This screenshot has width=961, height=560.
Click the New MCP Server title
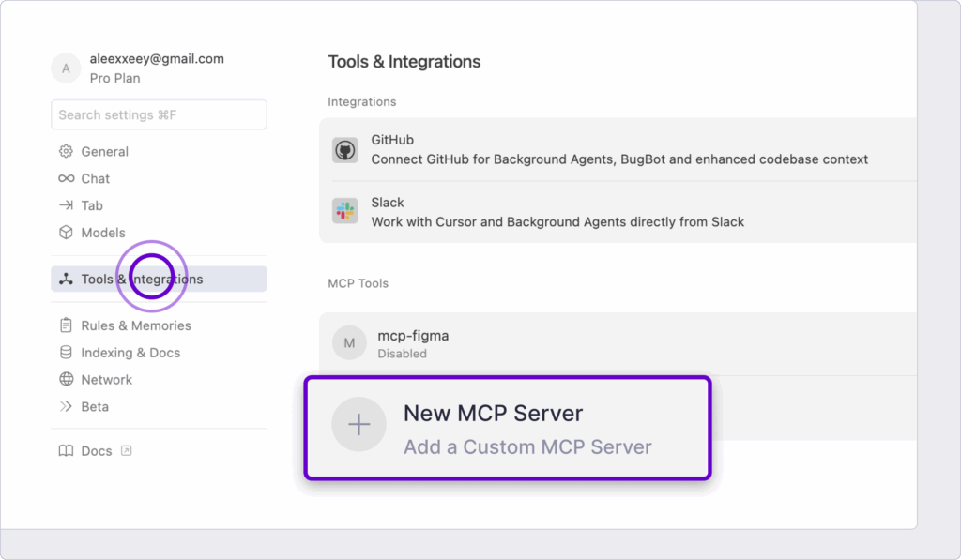(x=493, y=414)
